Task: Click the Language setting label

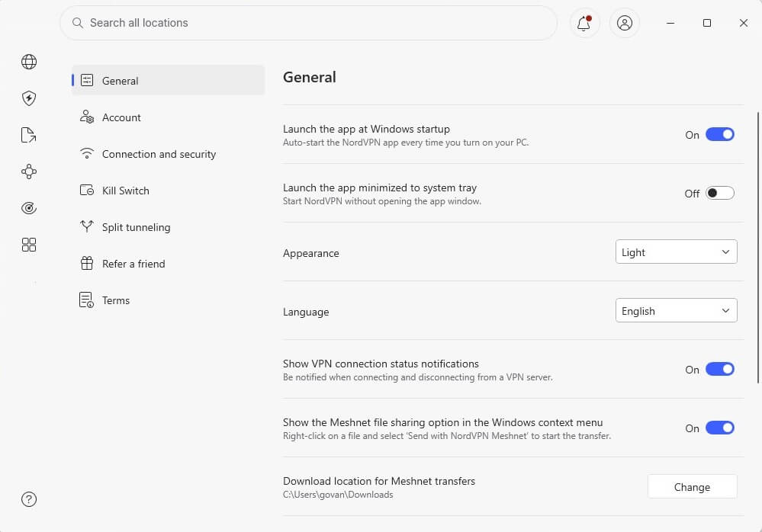Action: click(306, 312)
